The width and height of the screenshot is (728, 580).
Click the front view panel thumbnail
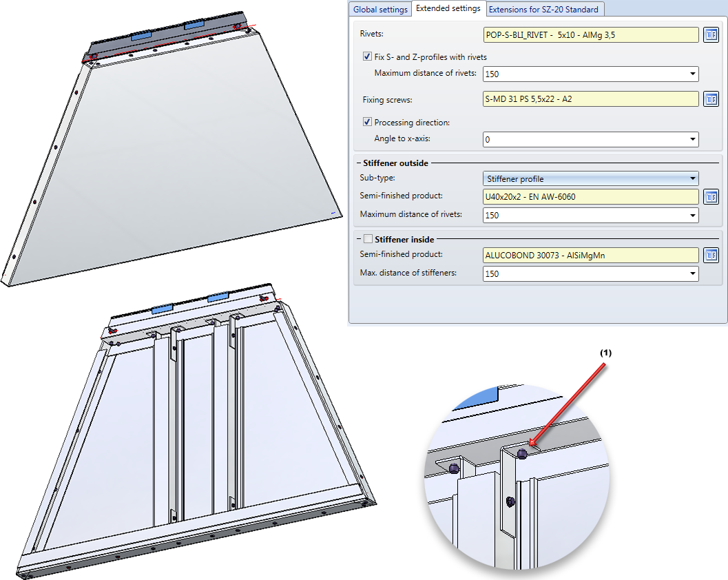(x=171, y=149)
